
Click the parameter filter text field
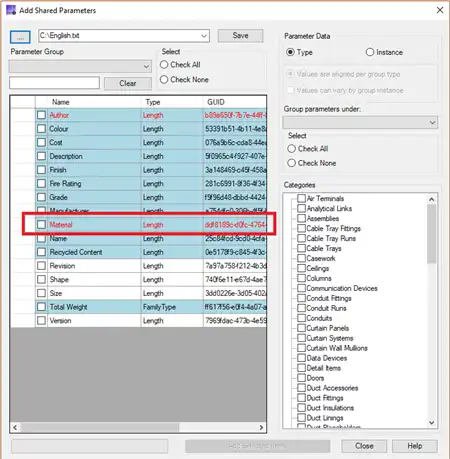click(54, 83)
